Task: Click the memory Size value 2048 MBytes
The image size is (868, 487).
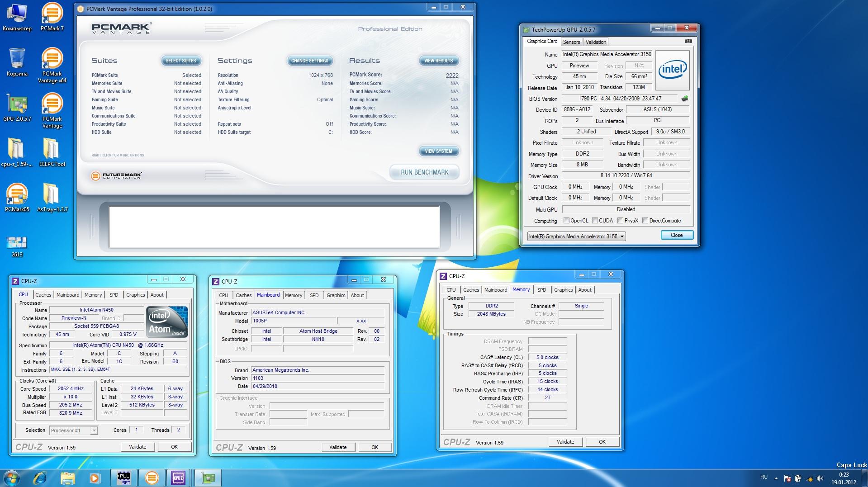Action: coord(491,314)
